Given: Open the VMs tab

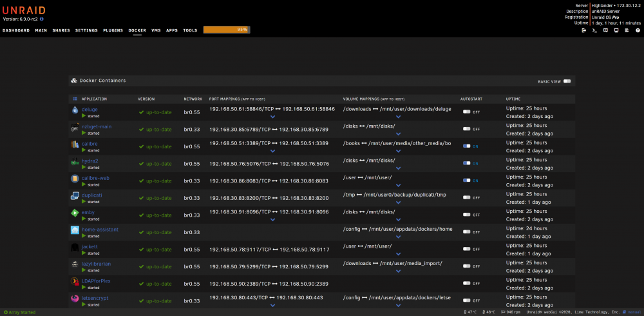Looking at the screenshot, I should [x=156, y=30].
